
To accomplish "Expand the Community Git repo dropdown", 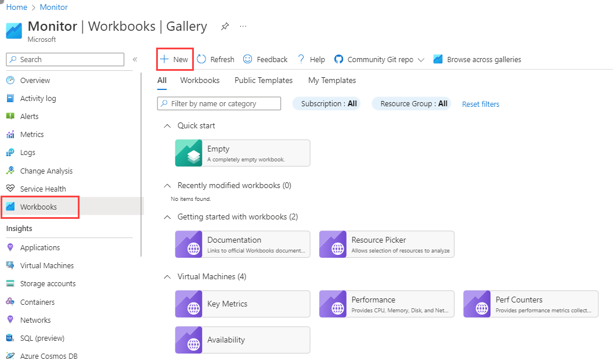I will pos(379,59).
